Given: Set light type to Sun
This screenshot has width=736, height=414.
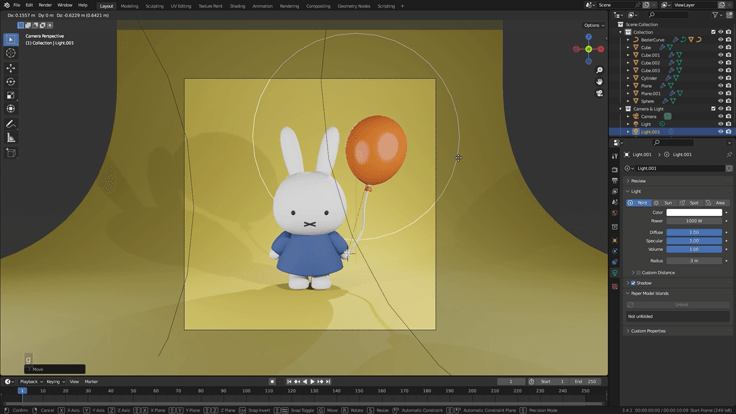Looking at the screenshot, I should (664, 203).
